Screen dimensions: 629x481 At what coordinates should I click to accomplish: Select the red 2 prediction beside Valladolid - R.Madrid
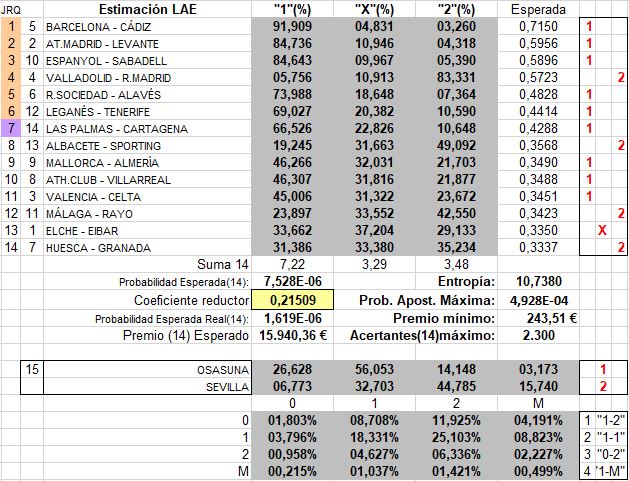point(621,77)
